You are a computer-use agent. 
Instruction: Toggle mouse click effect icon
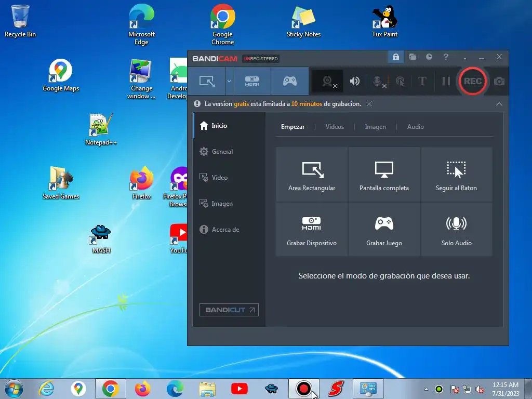point(400,82)
